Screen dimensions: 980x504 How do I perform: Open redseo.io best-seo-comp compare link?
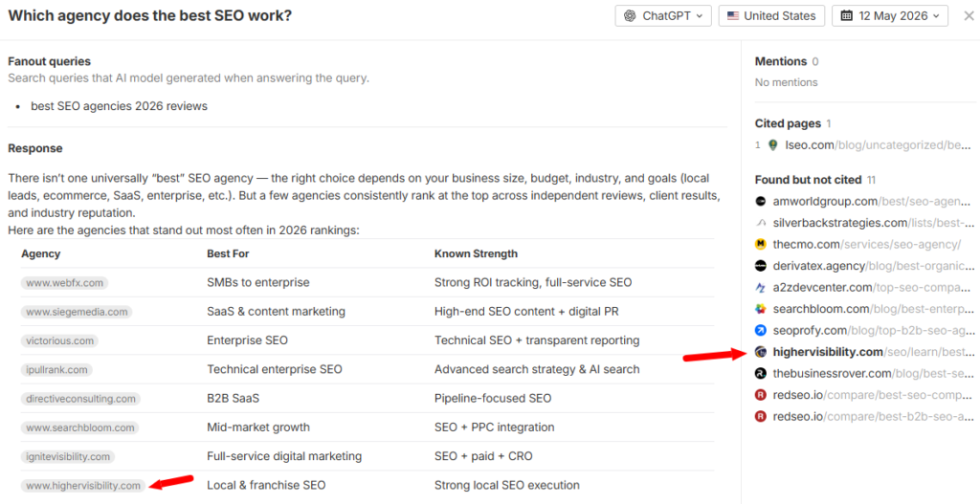tap(873, 395)
